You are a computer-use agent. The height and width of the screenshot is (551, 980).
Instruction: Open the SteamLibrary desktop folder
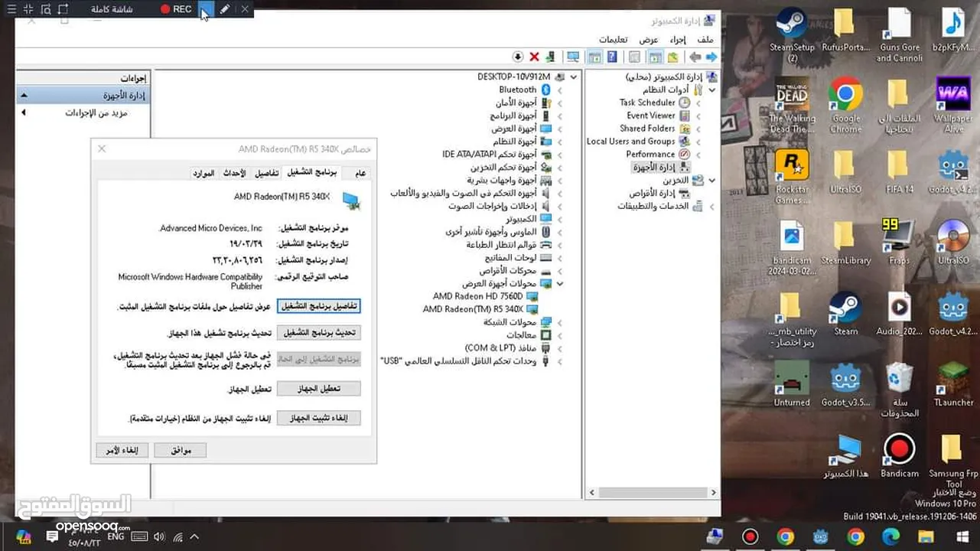point(845,242)
